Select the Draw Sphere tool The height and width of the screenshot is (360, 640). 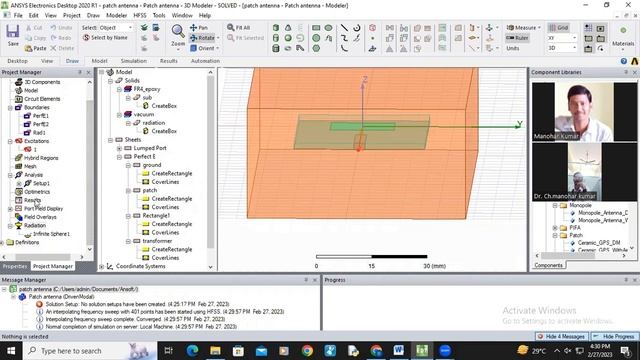(288, 38)
